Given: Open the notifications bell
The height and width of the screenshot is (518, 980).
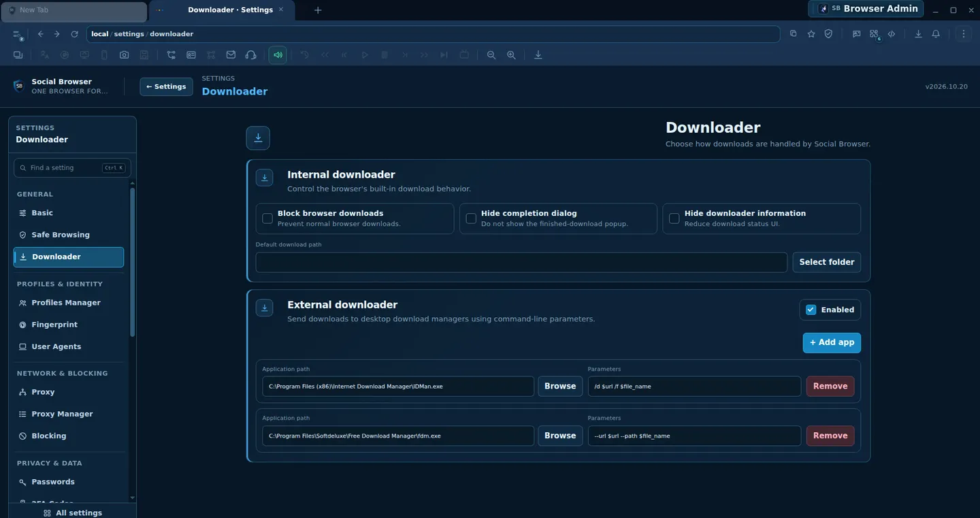Looking at the screenshot, I should pyautogui.click(x=936, y=34).
